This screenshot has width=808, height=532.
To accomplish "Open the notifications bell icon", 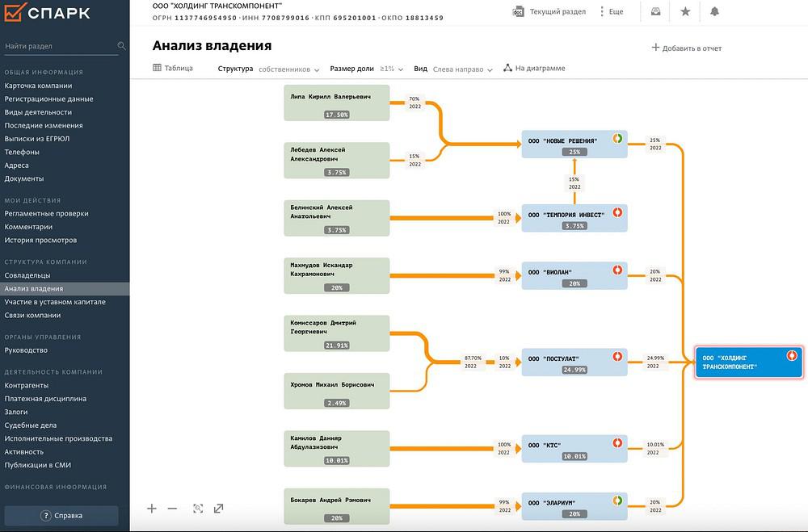I will (714, 11).
